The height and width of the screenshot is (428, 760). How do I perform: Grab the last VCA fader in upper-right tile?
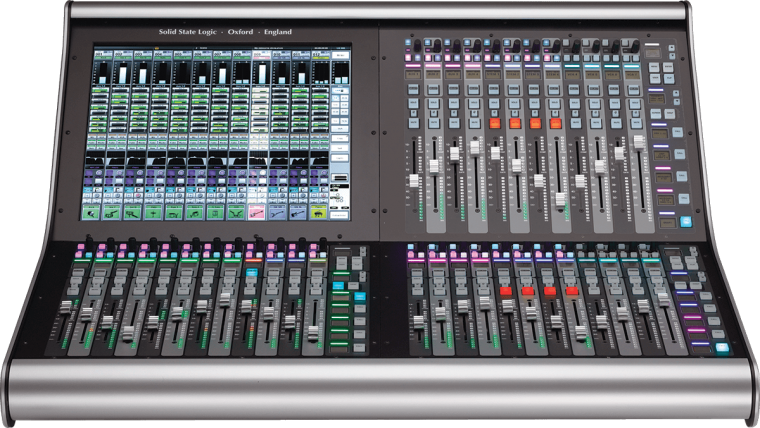pyautogui.click(x=639, y=142)
